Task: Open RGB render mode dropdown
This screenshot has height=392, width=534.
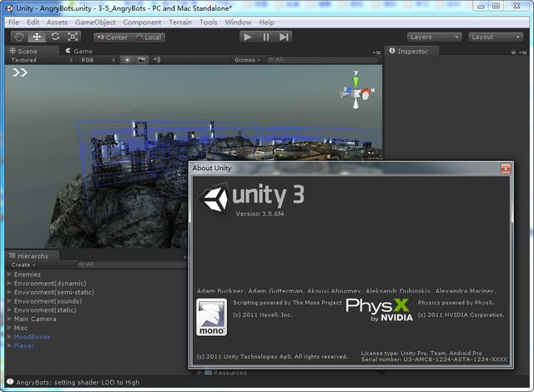Action: (98, 60)
